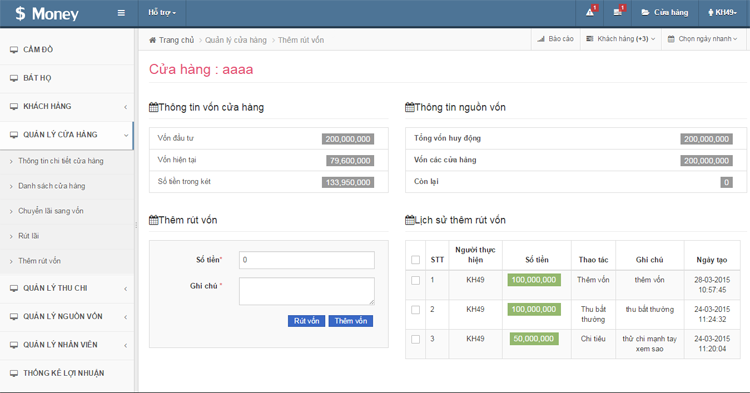Viewport: 750px width, 393px height.
Task: Click the Rút vốn button
Action: [x=307, y=321]
